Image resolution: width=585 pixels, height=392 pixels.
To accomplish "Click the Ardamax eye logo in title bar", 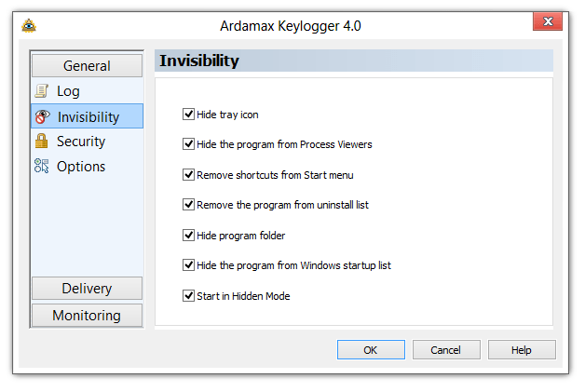I will click(29, 26).
